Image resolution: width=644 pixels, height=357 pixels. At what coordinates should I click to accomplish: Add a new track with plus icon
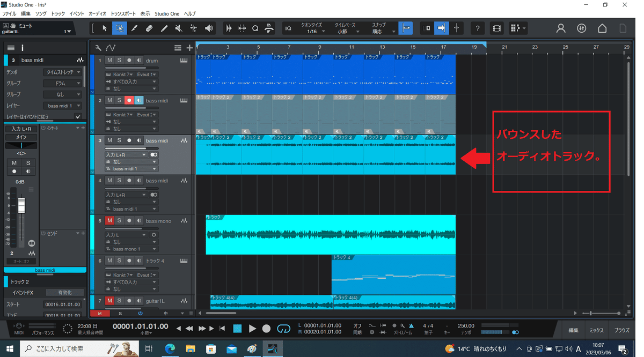[189, 48]
